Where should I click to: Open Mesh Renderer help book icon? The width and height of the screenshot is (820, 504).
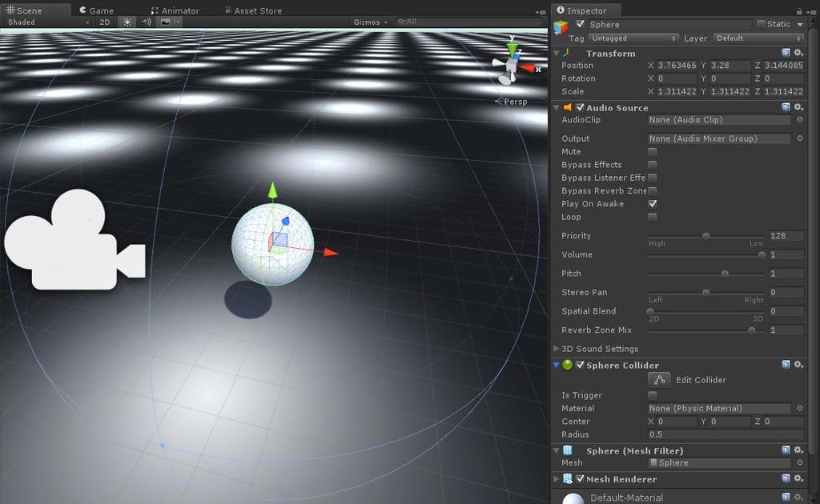point(786,478)
